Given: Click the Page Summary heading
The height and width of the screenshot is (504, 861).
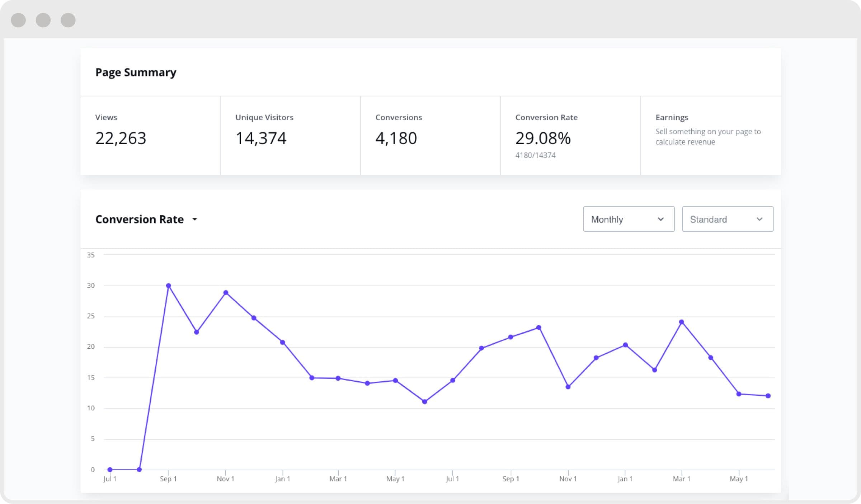Looking at the screenshot, I should tap(136, 72).
